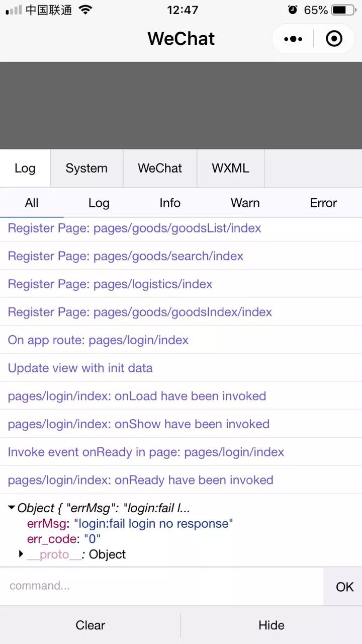362x644 pixels.
Task: Tap the alarm clock status icon
Action: click(292, 10)
